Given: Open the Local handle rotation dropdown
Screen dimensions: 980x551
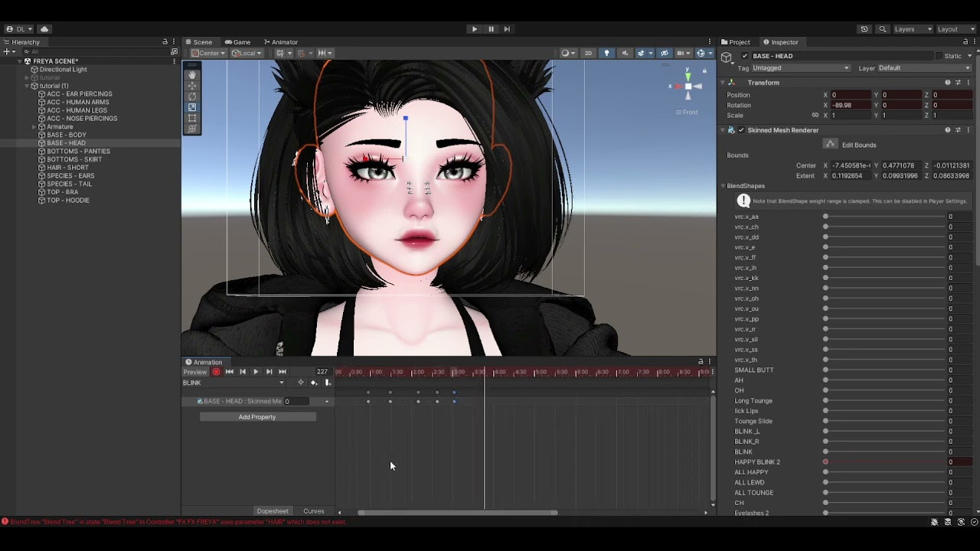Looking at the screenshot, I should click(247, 53).
